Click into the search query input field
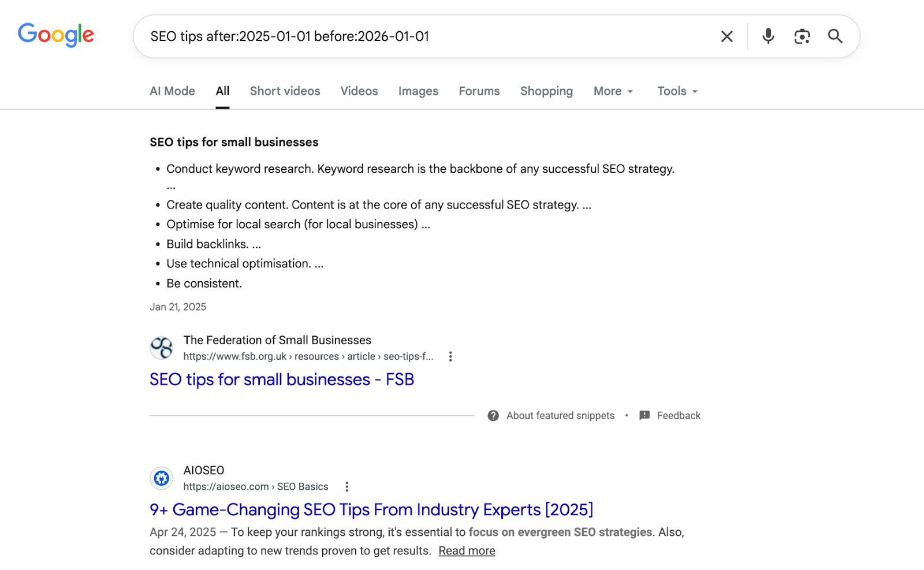The width and height of the screenshot is (924, 570). pyautogui.click(x=404, y=36)
